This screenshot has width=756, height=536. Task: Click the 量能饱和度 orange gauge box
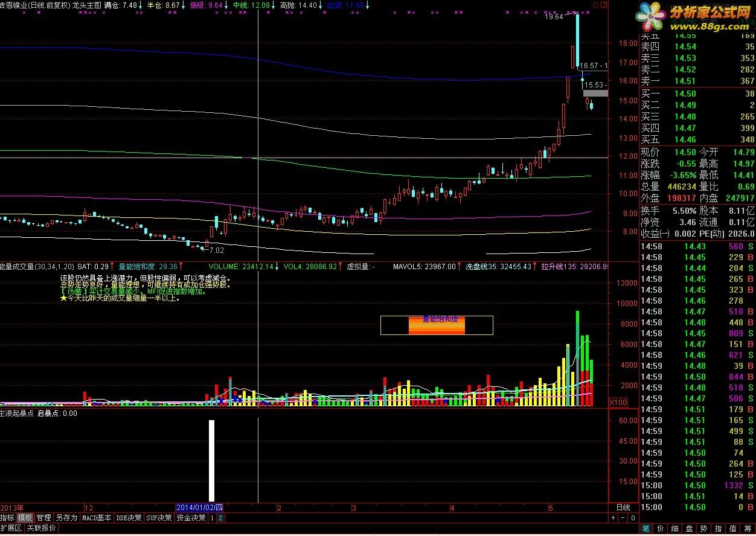pos(437,325)
